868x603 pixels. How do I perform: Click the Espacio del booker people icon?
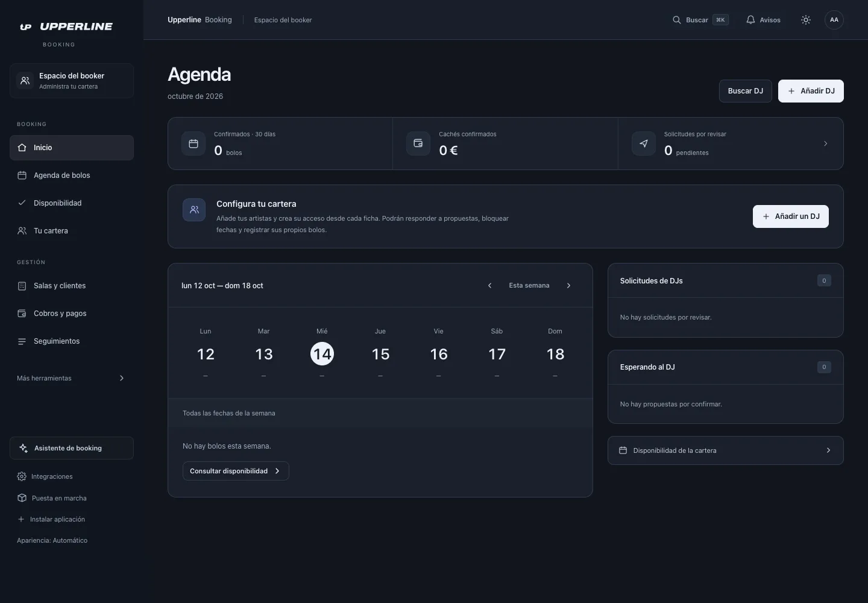pos(25,80)
